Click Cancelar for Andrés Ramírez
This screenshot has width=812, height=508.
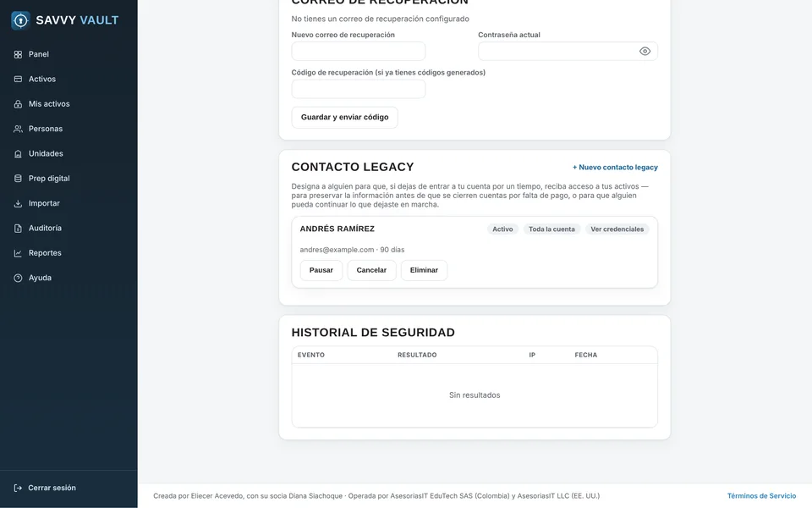pyautogui.click(x=371, y=270)
